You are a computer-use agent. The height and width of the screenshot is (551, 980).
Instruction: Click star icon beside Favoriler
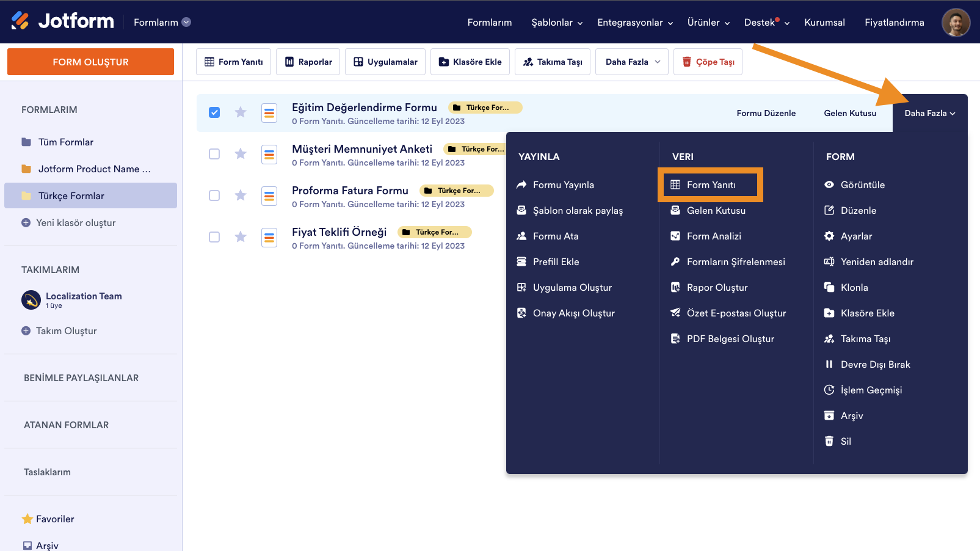tap(27, 519)
